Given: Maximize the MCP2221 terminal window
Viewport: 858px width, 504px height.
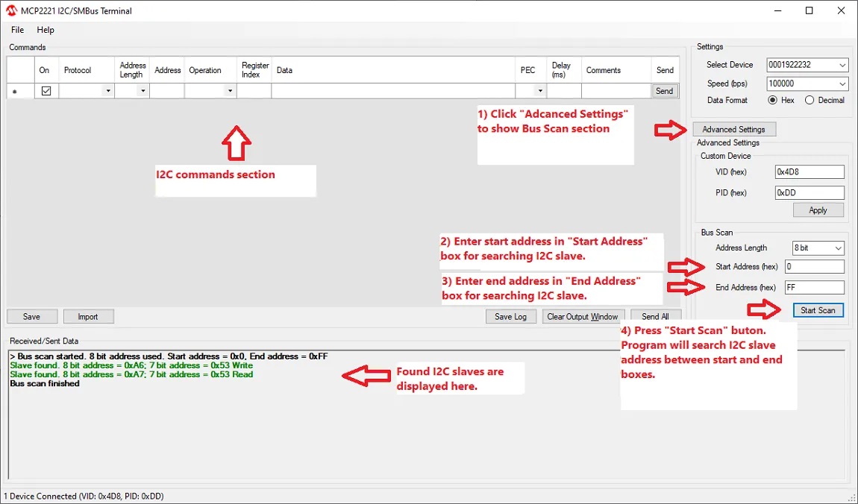Looking at the screenshot, I should point(810,10).
